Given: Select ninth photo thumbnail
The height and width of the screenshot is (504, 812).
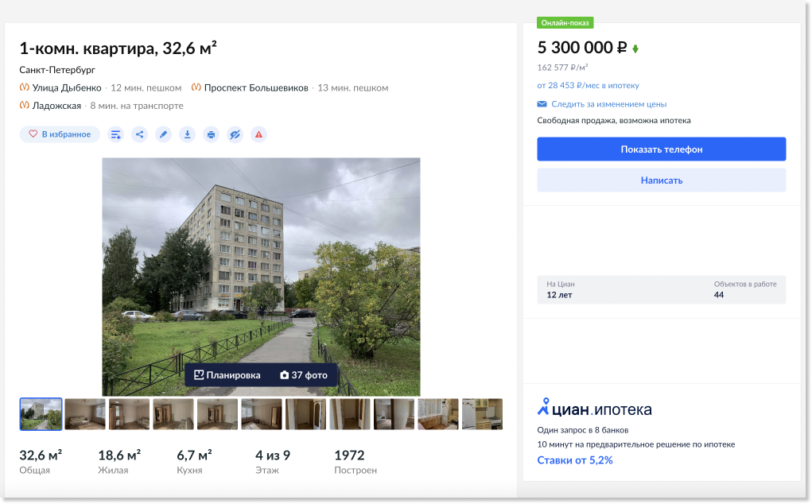Looking at the screenshot, I should point(394,414).
